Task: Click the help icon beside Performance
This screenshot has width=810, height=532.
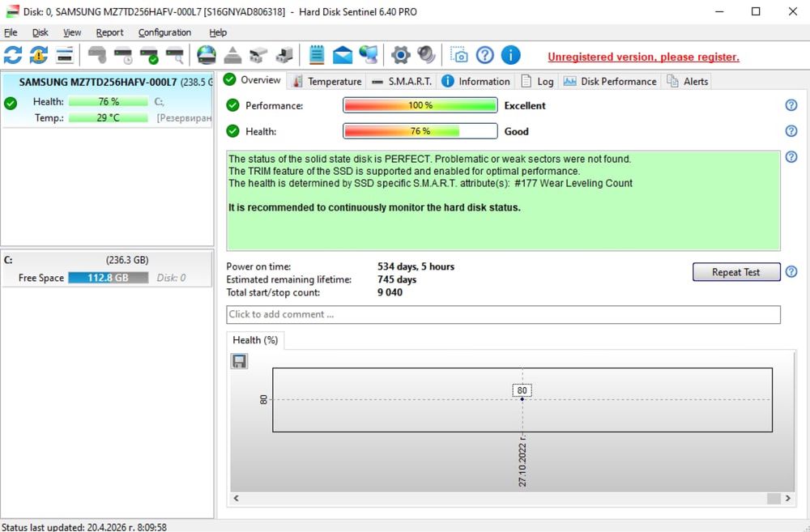Action: point(791,105)
